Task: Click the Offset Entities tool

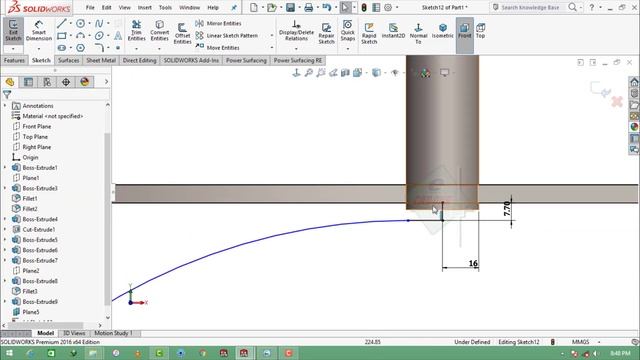Action: click(182, 33)
